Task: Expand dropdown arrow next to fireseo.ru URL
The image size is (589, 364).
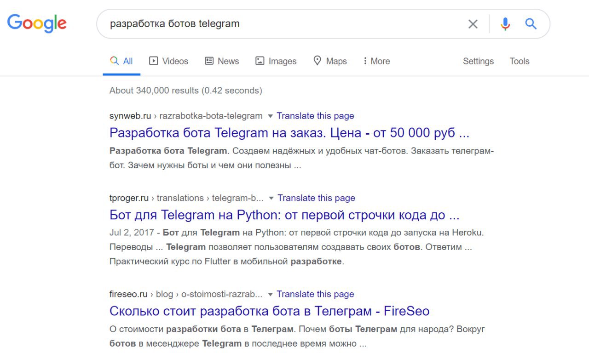Action: pos(270,294)
